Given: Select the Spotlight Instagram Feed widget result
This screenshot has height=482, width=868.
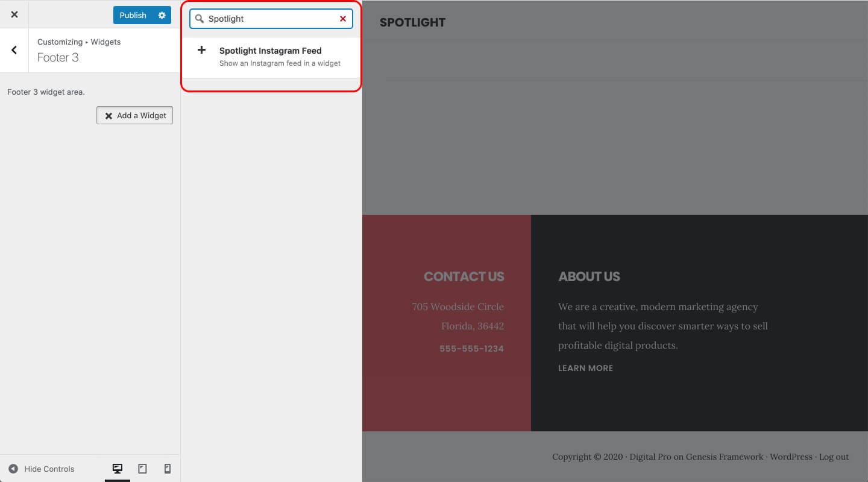Looking at the screenshot, I should click(271, 51).
